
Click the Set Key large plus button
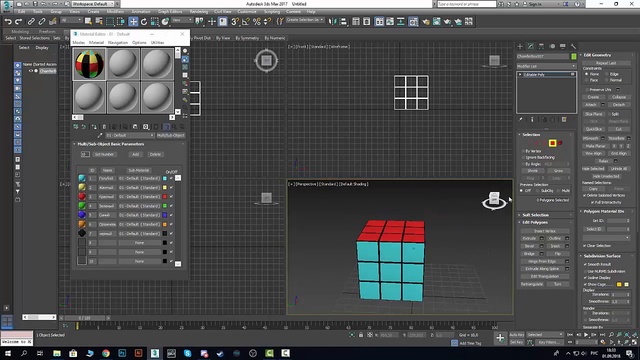[x=500, y=338]
